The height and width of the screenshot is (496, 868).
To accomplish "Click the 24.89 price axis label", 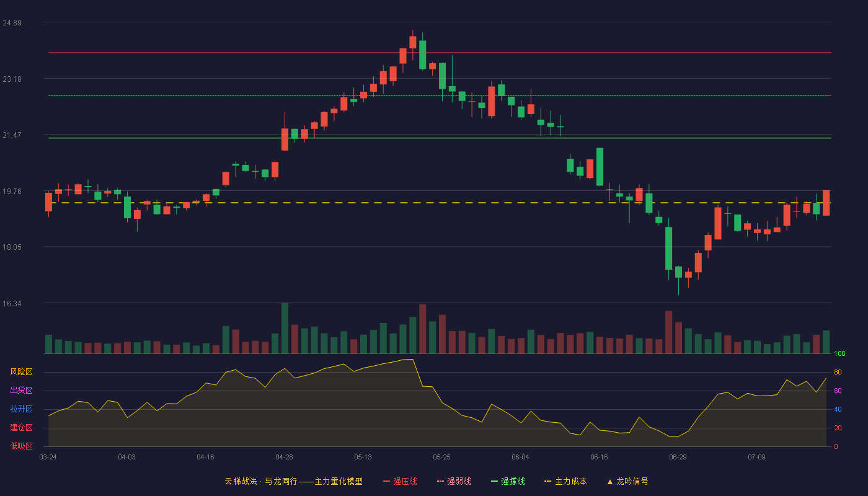I will click(12, 23).
